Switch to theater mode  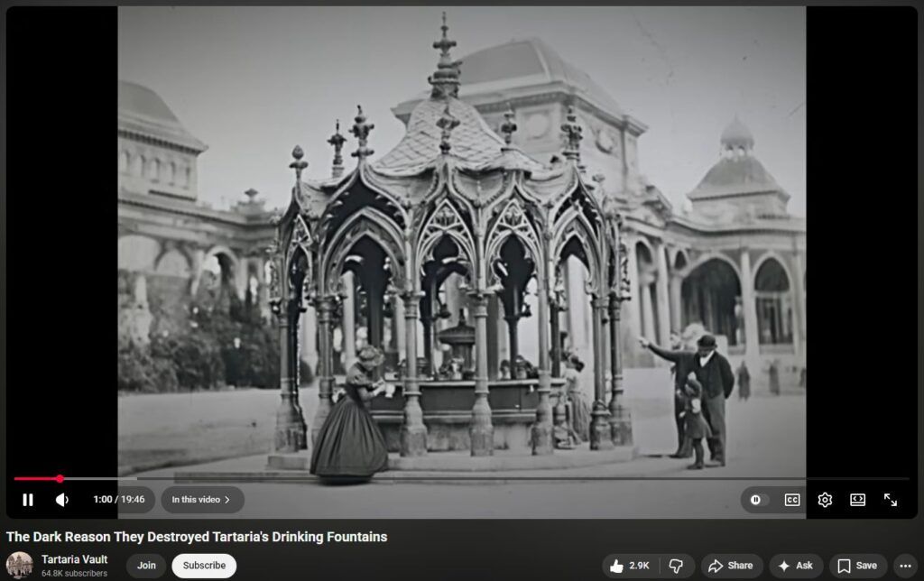pyautogui.click(x=857, y=500)
